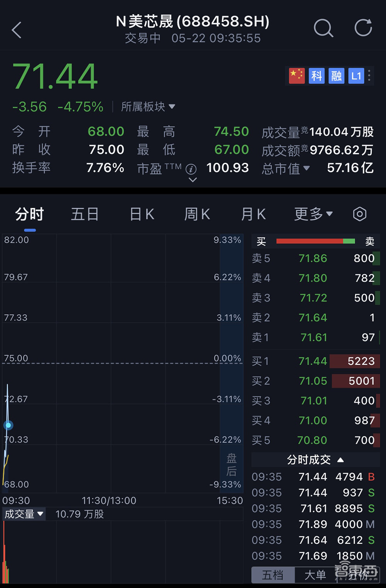
Task: Expand the chevron below the quote details
Action: pyautogui.click(x=192, y=180)
